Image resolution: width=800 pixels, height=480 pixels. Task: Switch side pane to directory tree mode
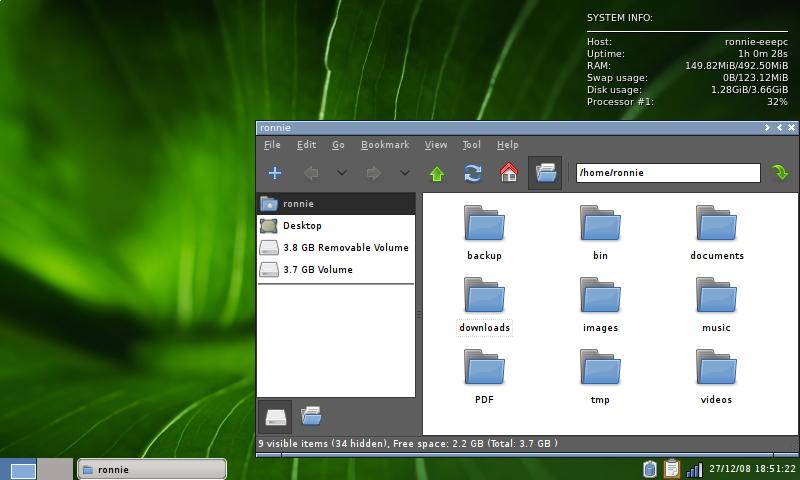click(311, 415)
